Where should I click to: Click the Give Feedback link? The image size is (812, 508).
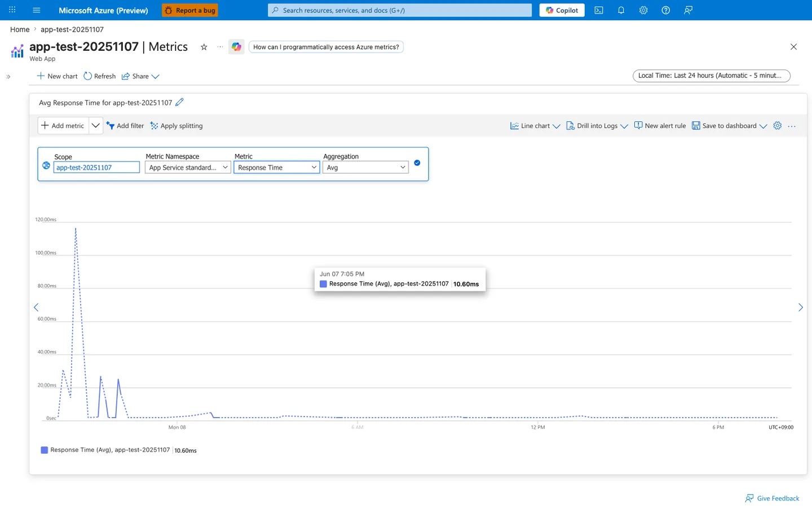[772, 498]
